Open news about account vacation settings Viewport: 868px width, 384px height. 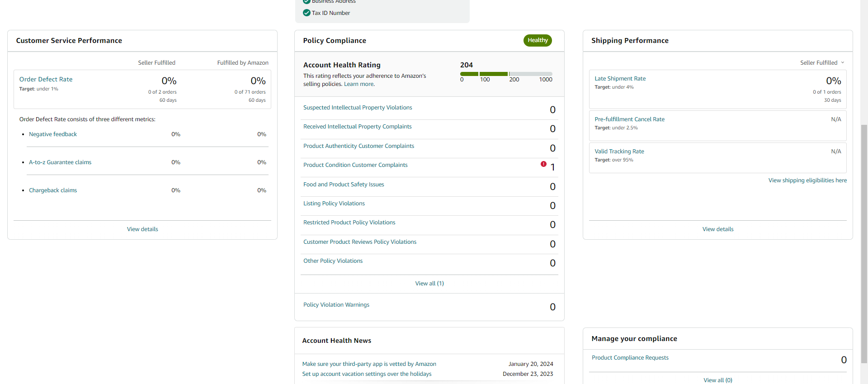coord(367,374)
